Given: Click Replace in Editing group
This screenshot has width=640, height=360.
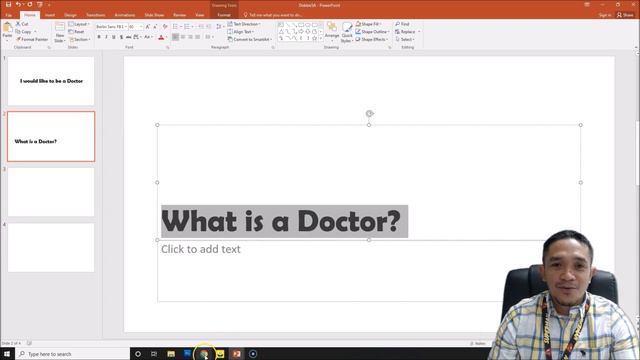Looking at the screenshot, I should [407, 32].
